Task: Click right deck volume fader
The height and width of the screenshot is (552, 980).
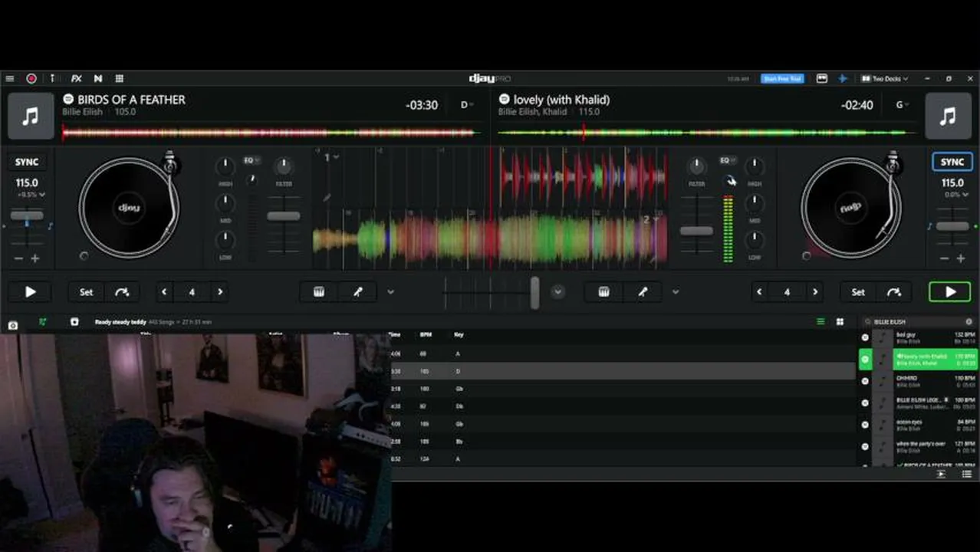Action: tap(696, 231)
